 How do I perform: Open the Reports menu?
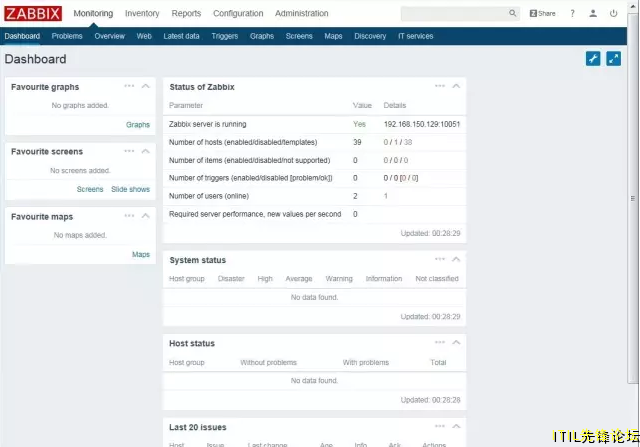point(186,13)
